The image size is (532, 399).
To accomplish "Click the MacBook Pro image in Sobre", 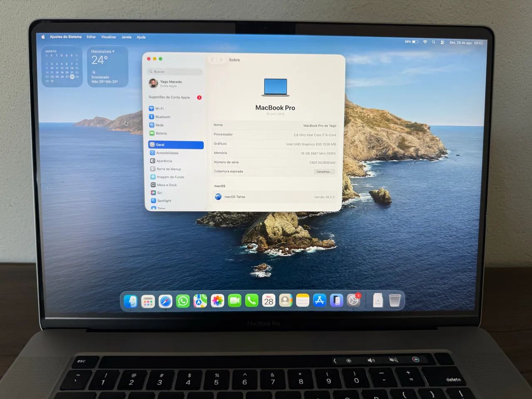I will [x=276, y=88].
